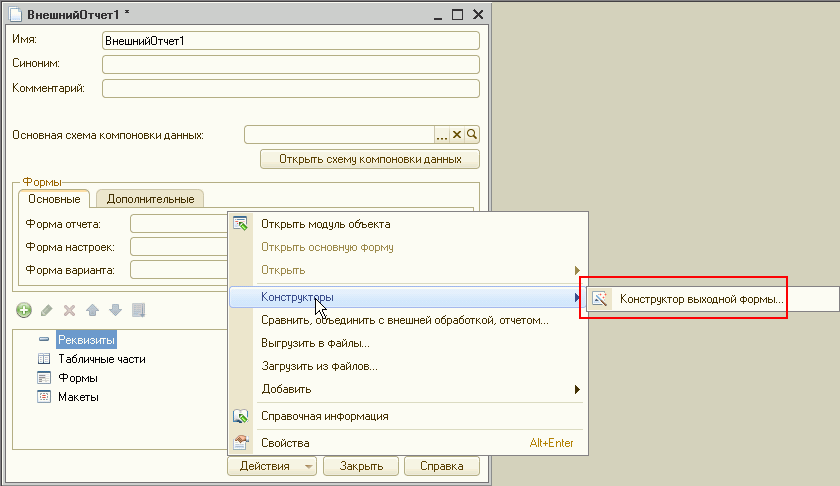The height and width of the screenshot is (486, 840).
Task: Maximize the ВнешнийОтчет1 window
Action: coord(458,14)
